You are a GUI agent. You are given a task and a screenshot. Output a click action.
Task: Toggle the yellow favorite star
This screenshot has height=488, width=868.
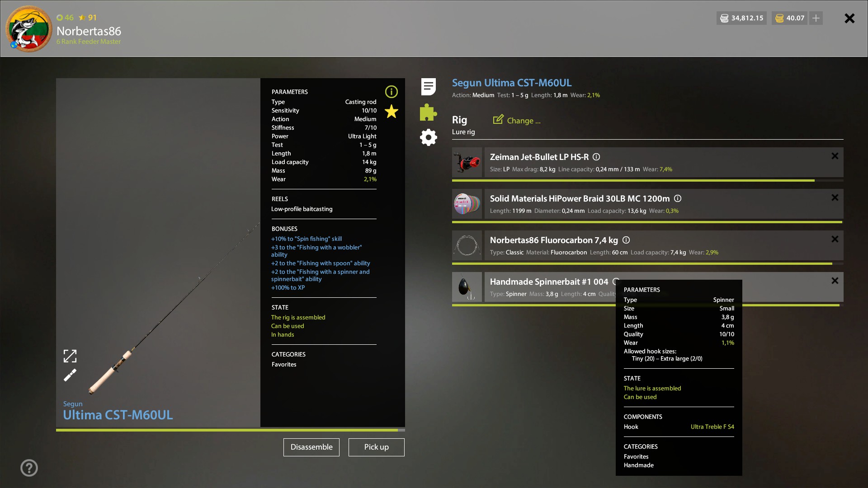(391, 112)
